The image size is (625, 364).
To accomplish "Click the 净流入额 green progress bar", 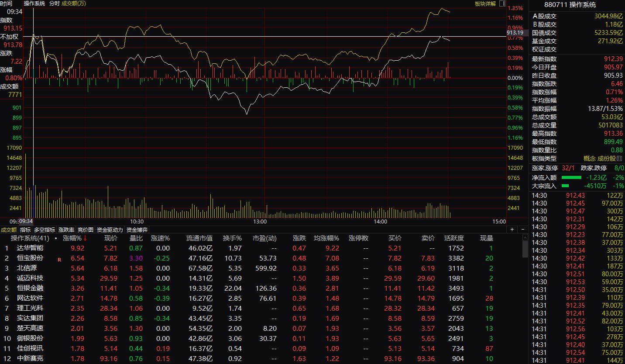I will (x=571, y=178).
